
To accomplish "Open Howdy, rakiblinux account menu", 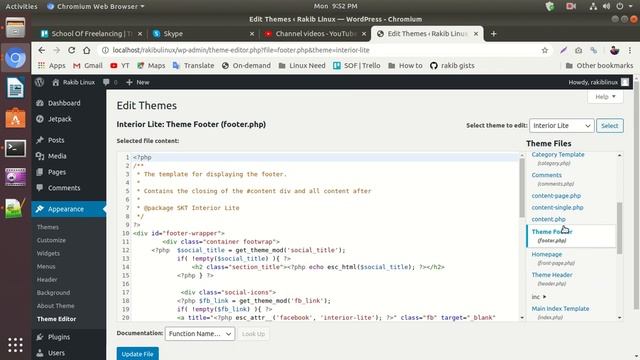I will tap(598, 82).
